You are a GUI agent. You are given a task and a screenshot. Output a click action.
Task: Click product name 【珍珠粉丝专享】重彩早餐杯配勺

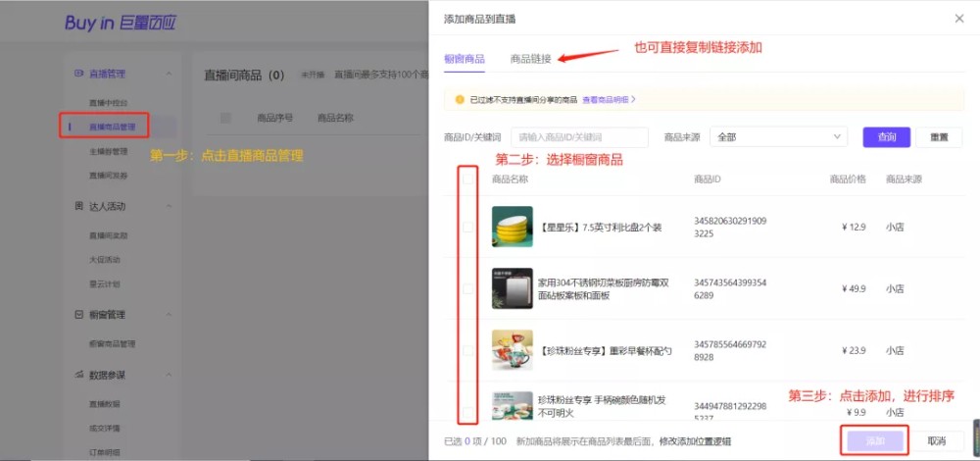tap(605, 351)
